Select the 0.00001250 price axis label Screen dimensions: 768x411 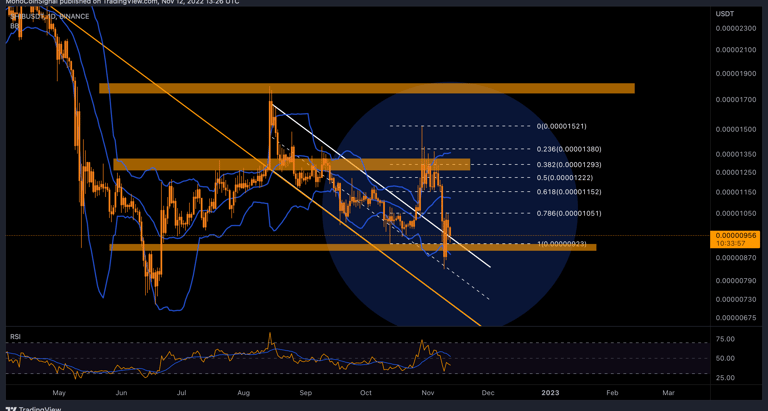(736, 172)
